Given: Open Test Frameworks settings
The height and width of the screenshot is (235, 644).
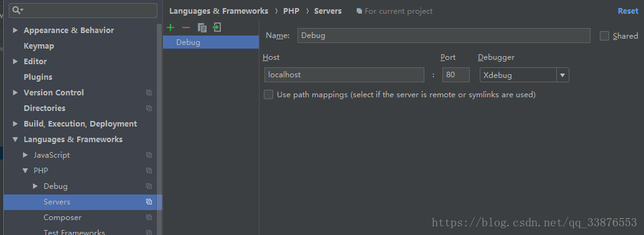Looking at the screenshot, I should point(74,233).
